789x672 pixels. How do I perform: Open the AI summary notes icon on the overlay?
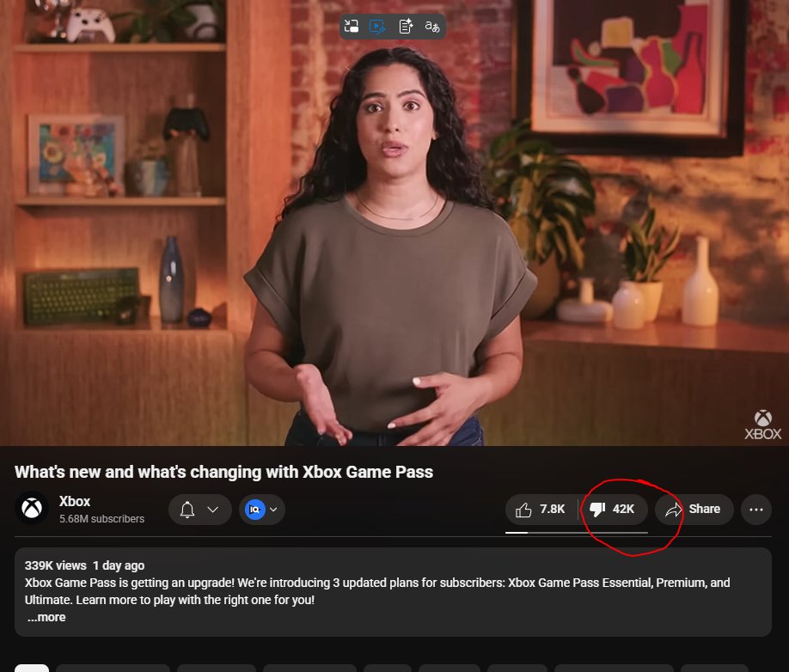tap(406, 26)
